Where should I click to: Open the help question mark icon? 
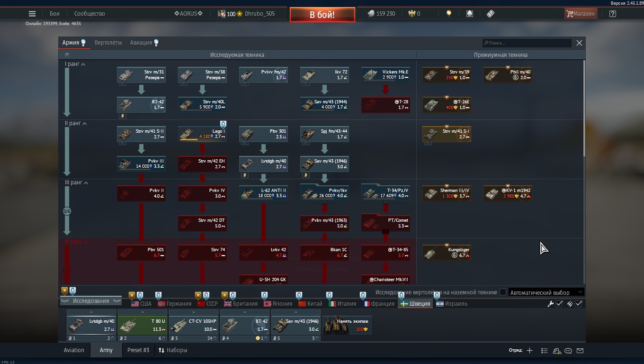613,14
